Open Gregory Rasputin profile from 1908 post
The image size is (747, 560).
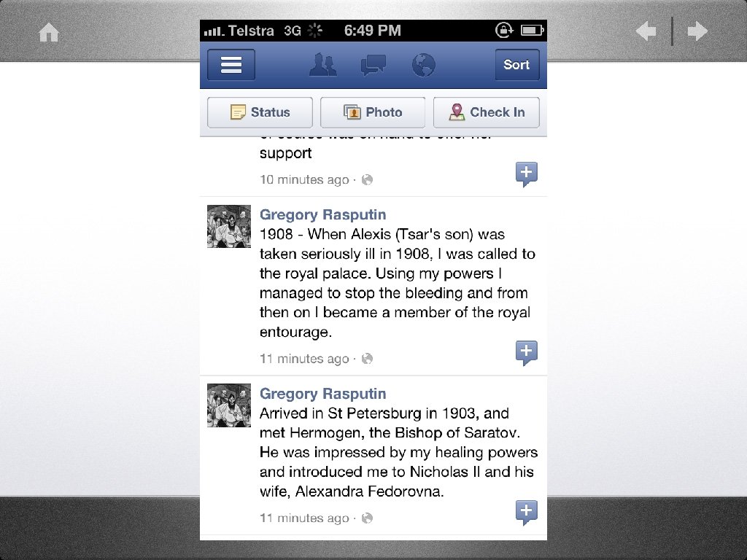coord(322,215)
